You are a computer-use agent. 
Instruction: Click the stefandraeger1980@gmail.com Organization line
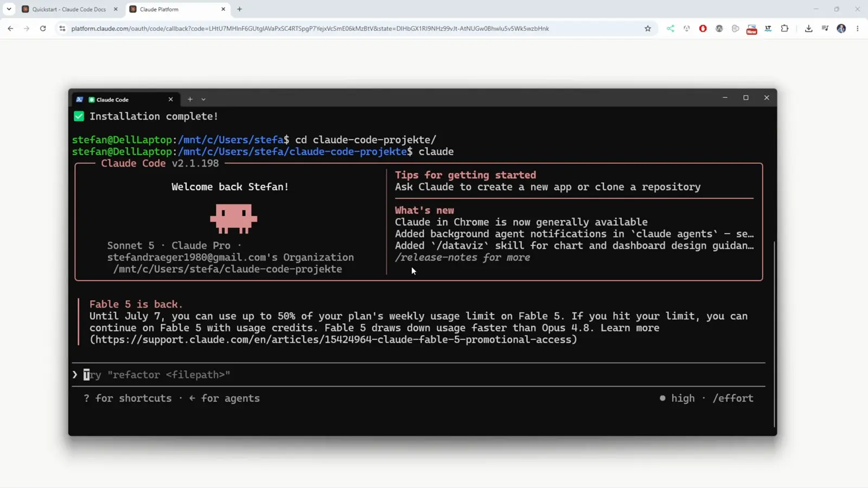231,257
